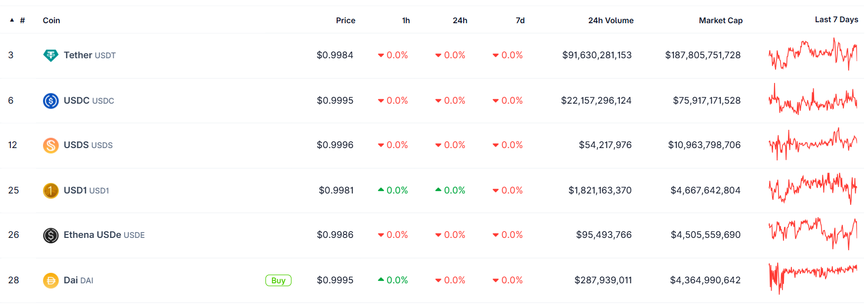Sort by the 24h Volume header
This screenshot has width=868, height=307.
610,20
